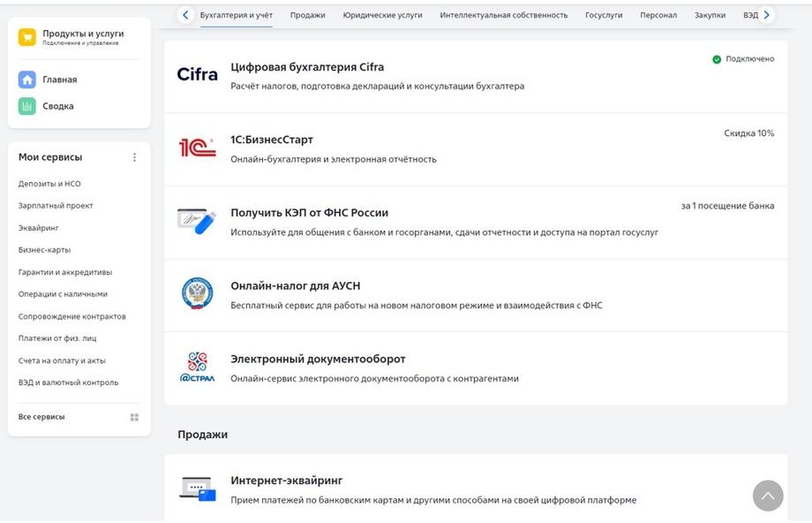This screenshot has height=523, width=812.
Task: Click the grid icon beside Все сервисы
Action: pos(135,417)
